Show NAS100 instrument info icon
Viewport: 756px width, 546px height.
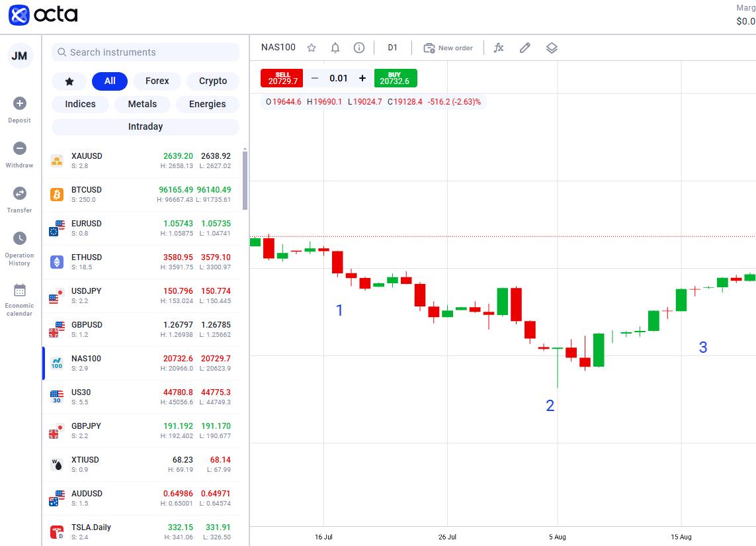(358, 48)
